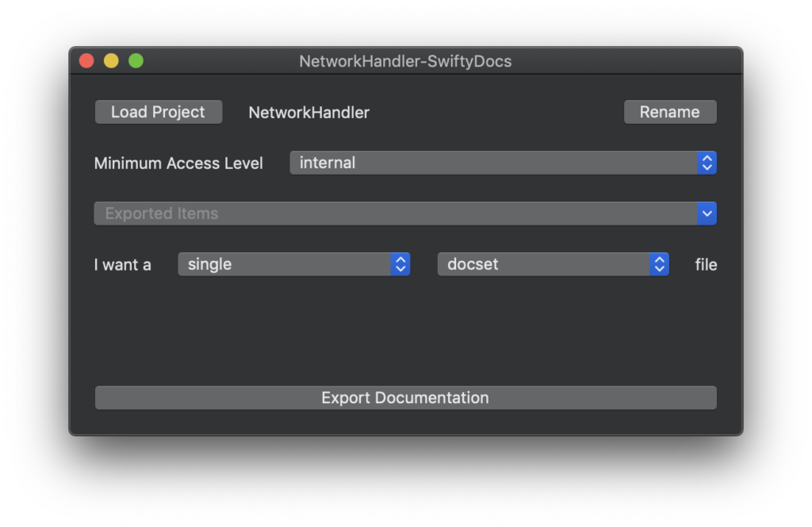Expand the Exported Items combo box arrow

point(707,213)
